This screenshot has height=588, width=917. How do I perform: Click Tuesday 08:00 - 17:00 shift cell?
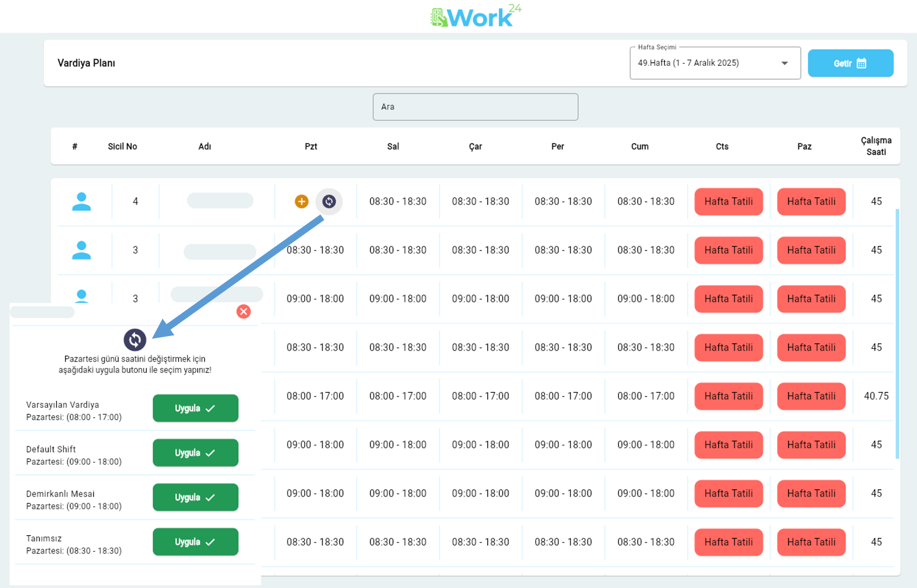coord(398,396)
